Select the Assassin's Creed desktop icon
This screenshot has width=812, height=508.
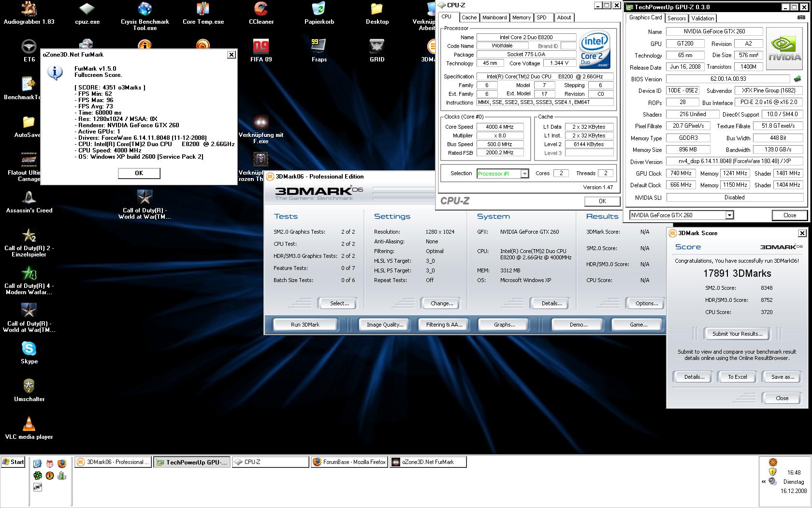coord(29,202)
